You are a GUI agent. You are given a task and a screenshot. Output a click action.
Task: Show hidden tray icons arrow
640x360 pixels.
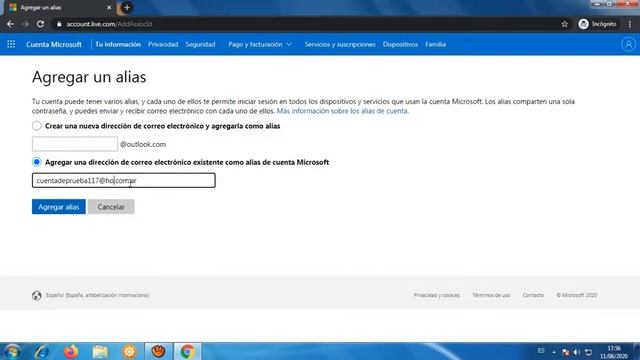coord(554,352)
